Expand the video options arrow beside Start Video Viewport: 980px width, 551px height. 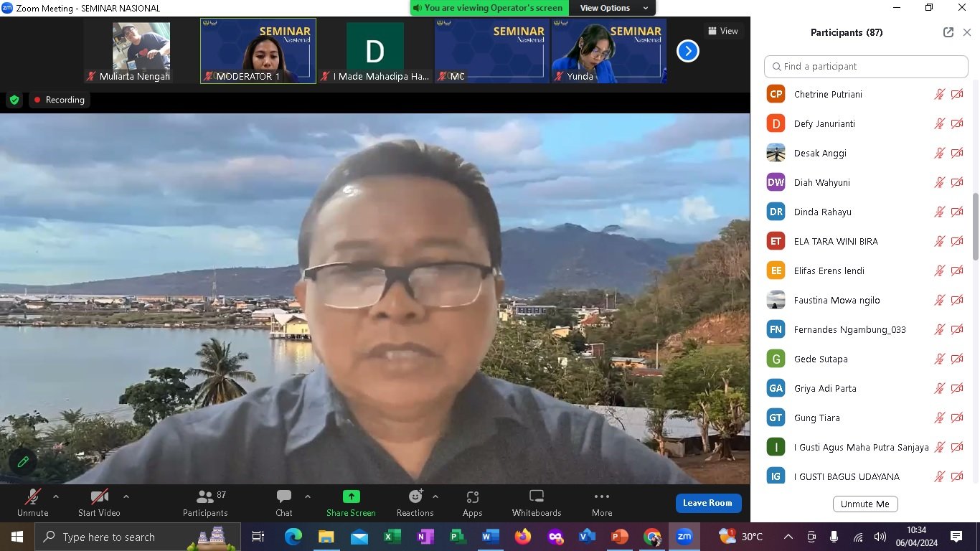pyautogui.click(x=126, y=496)
